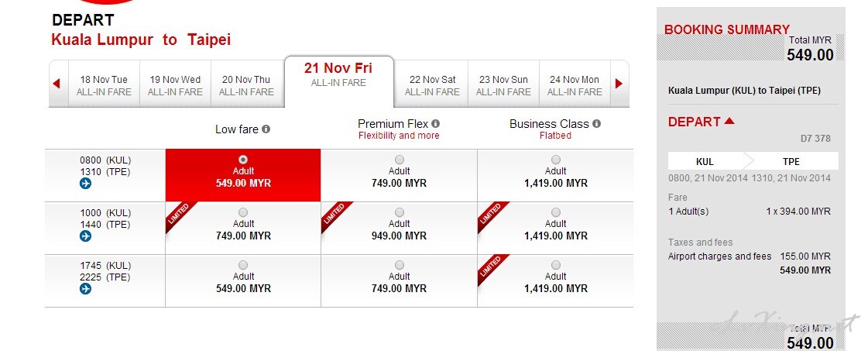This screenshot has height=351, width=868.
Task: Click the plane icon for 1745 flight
Action: pyautogui.click(x=85, y=288)
